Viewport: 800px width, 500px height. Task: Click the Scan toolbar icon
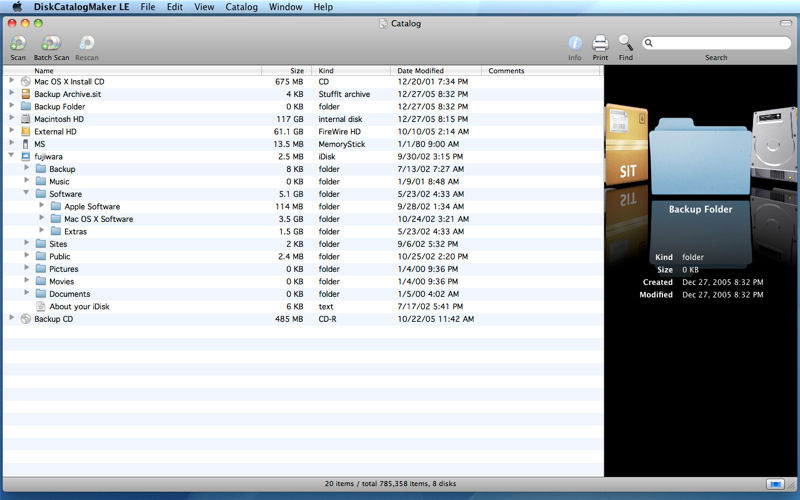coord(18,43)
